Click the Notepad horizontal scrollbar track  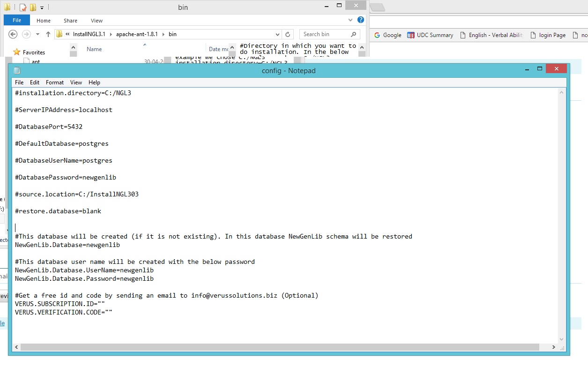pyautogui.click(x=281, y=347)
